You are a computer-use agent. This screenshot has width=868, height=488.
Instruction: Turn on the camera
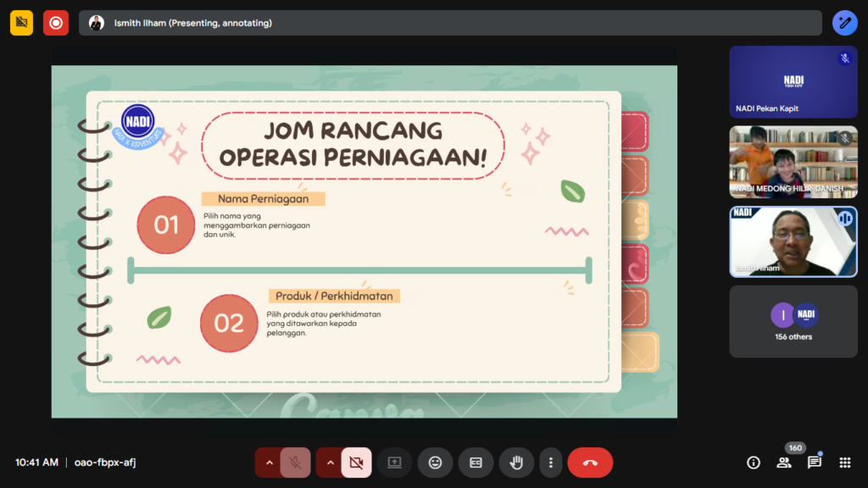coord(356,463)
